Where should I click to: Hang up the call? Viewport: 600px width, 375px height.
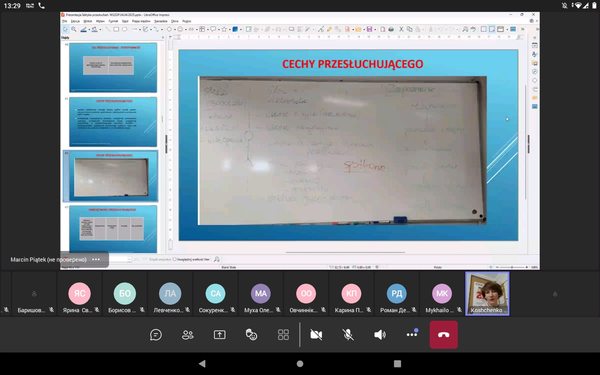443,335
